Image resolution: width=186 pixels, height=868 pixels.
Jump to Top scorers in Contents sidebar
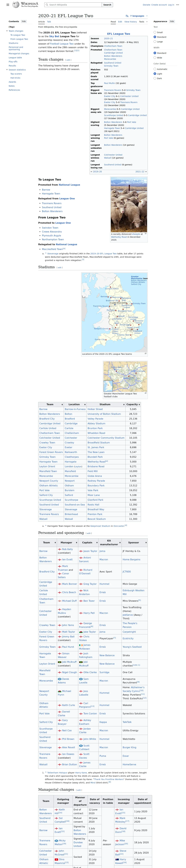16,74
